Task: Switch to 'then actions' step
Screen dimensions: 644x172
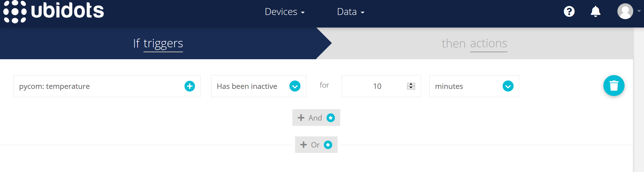Action: [x=474, y=44]
